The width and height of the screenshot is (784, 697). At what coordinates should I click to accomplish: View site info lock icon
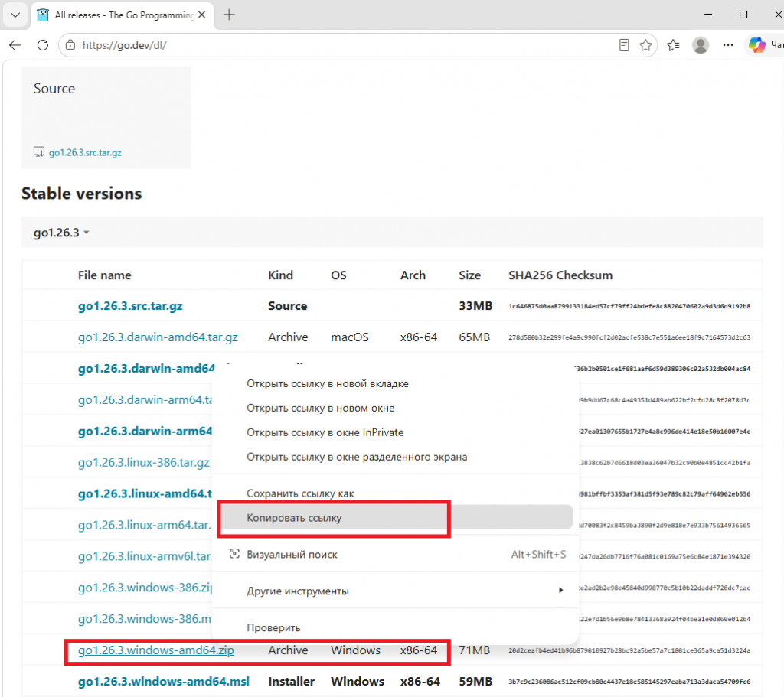point(70,45)
